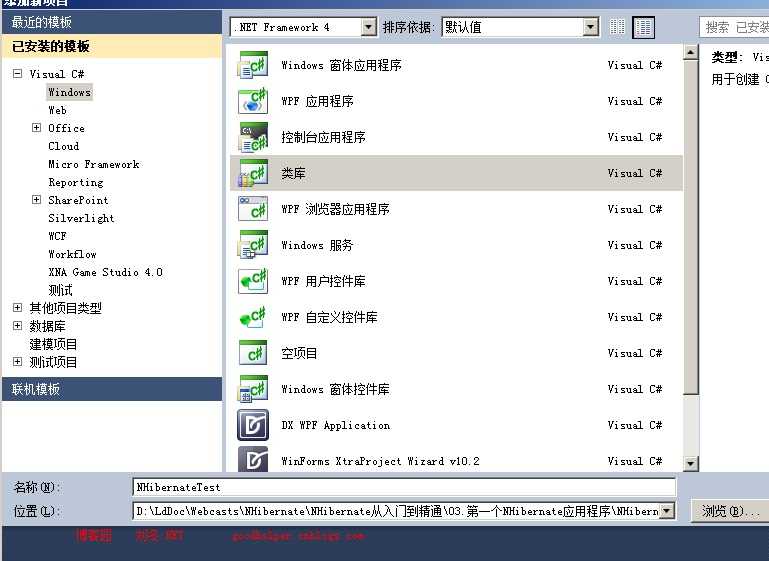
Task: Open the 最近的模板 section
Action: coord(112,22)
